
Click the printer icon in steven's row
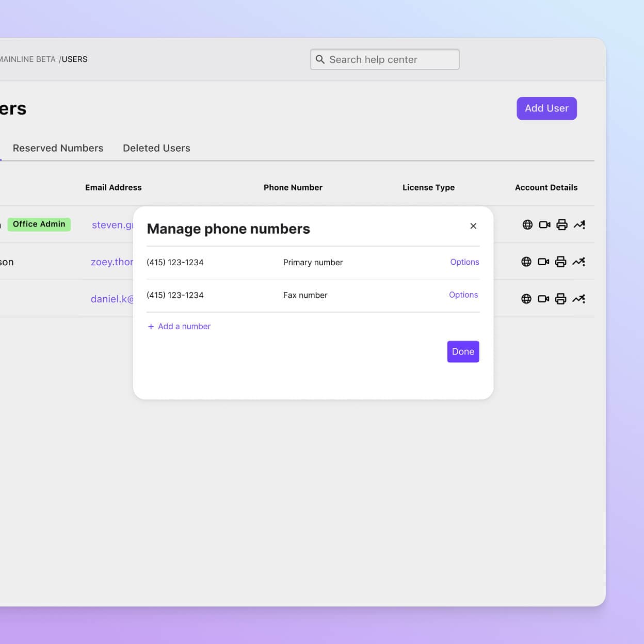click(561, 224)
